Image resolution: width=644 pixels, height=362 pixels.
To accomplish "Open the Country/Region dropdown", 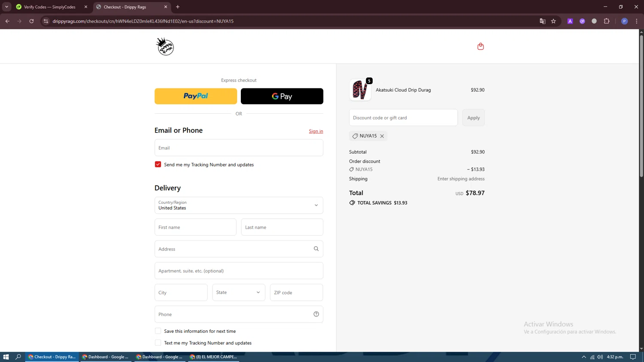I will point(239,205).
